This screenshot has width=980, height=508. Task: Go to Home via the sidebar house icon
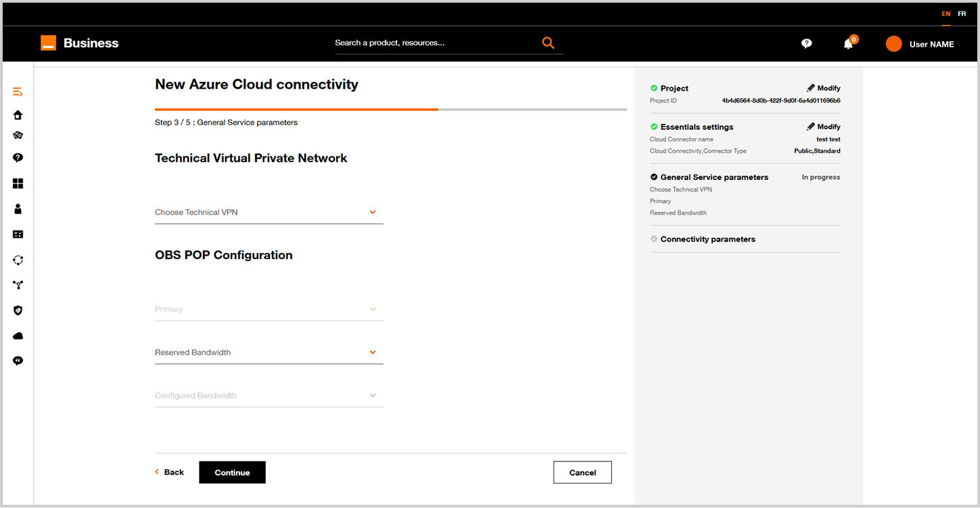pyautogui.click(x=18, y=115)
